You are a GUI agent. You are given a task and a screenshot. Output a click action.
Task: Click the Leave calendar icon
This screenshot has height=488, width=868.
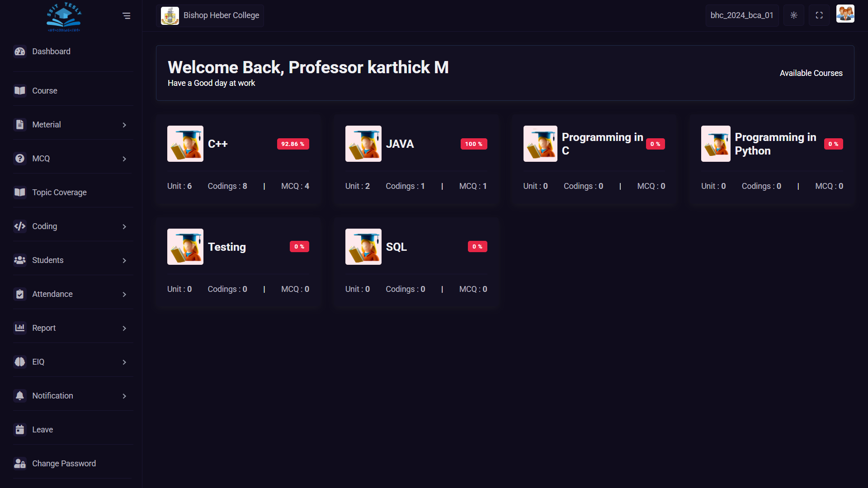coord(20,430)
